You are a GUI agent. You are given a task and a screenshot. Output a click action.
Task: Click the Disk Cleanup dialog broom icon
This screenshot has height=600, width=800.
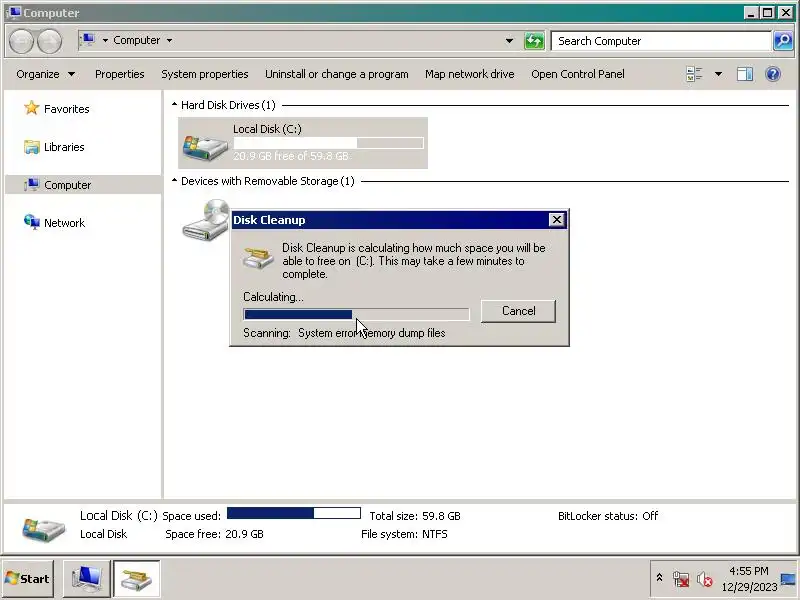258,258
